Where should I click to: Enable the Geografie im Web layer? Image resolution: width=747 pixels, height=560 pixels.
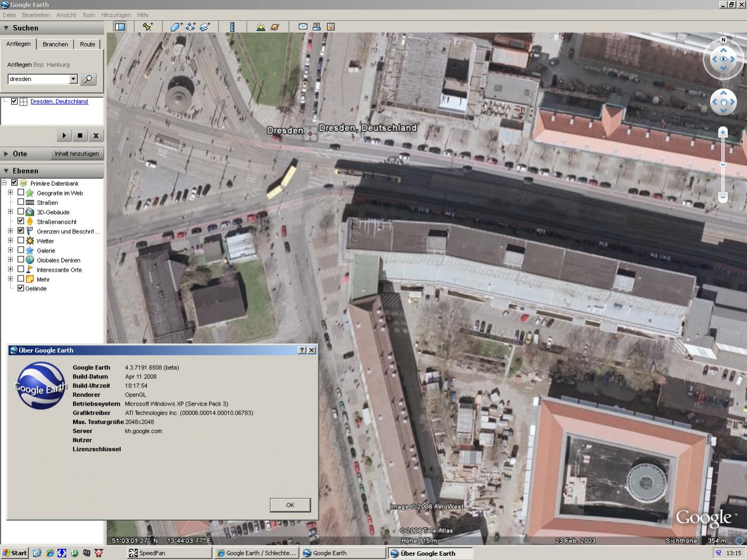click(21, 192)
